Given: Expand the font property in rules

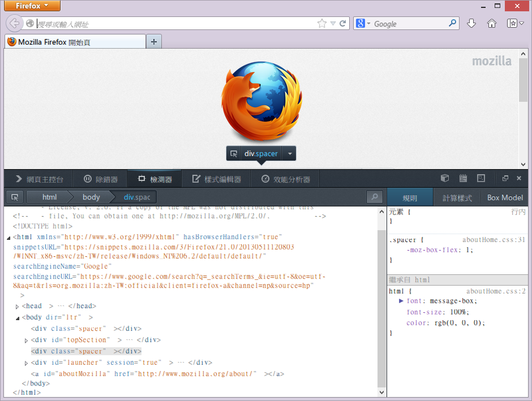Looking at the screenshot, I should 401,301.
